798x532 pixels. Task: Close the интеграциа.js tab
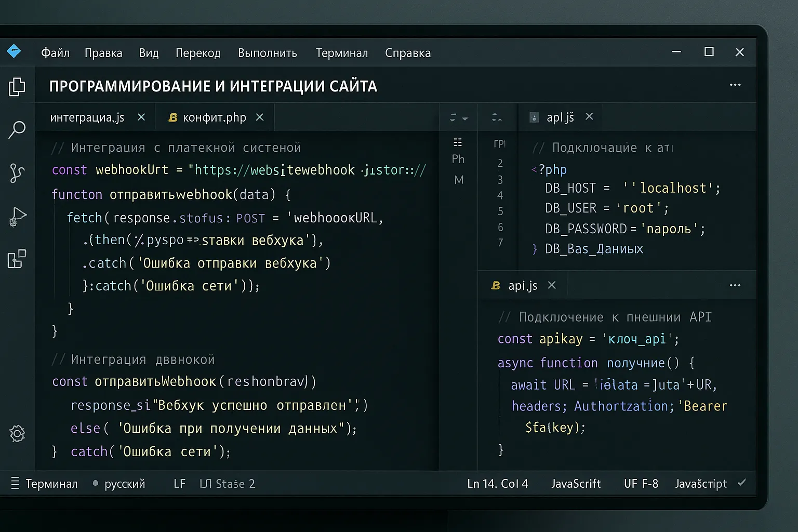(141, 117)
